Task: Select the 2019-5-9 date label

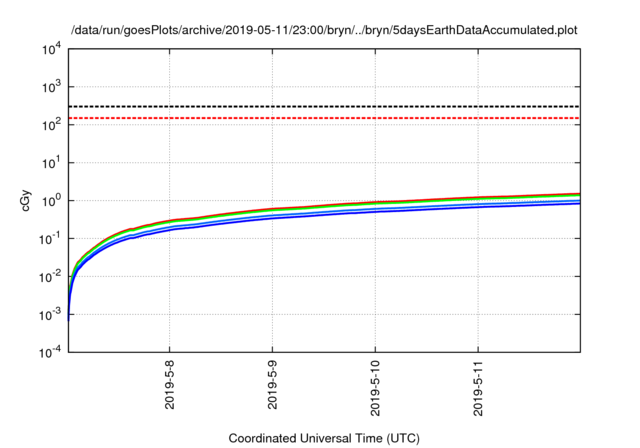Action: click(x=273, y=385)
